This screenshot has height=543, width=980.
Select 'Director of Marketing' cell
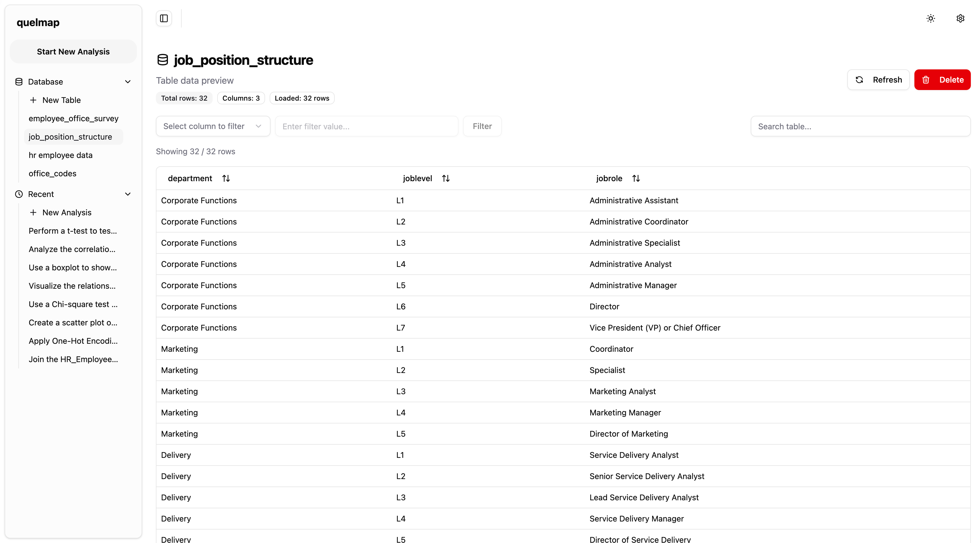(628, 434)
